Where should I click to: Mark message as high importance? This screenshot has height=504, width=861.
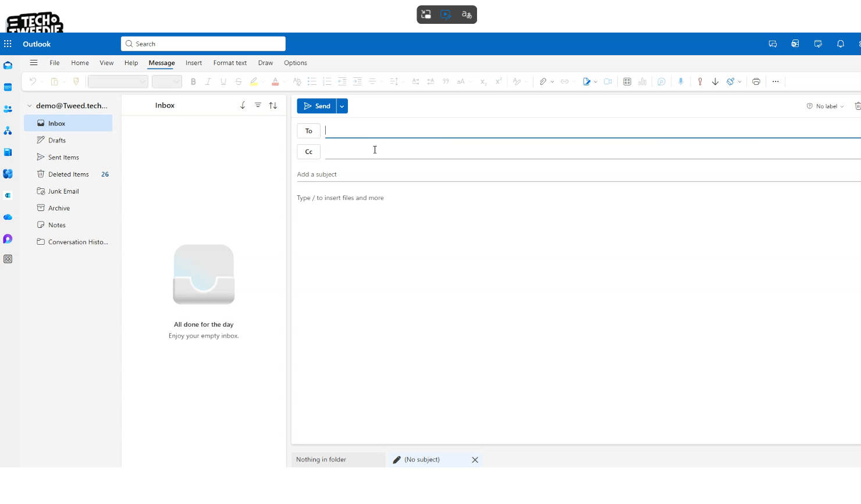pyautogui.click(x=700, y=82)
